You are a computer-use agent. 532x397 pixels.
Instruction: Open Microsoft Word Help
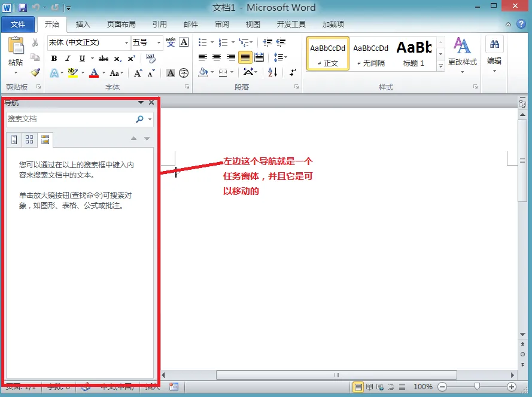point(521,24)
